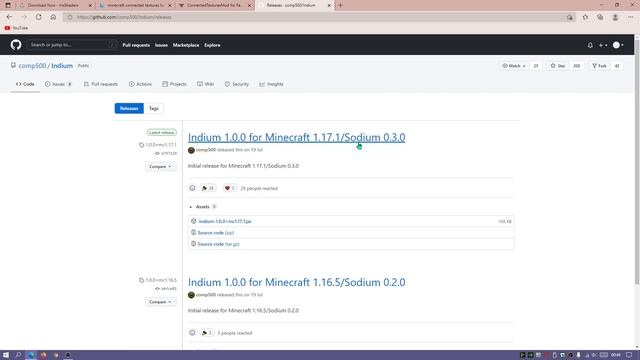The width and height of the screenshot is (640, 360).
Task: Click the 'Latest release' badge
Action: (162, 133)
